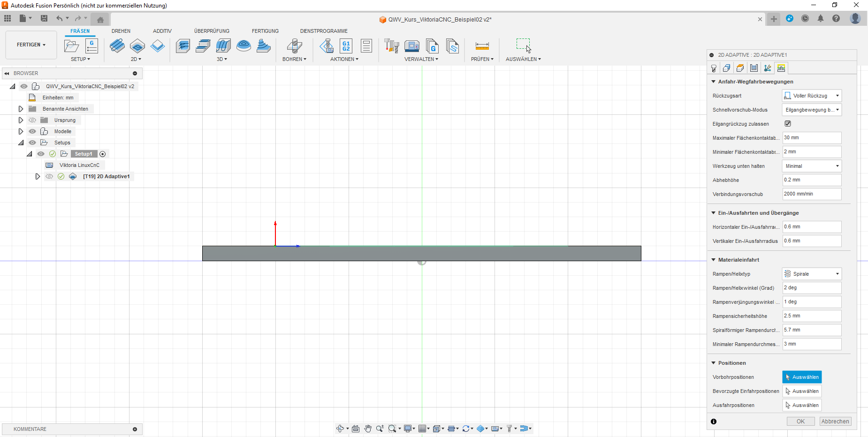Image resolution: width=868 pixels, height=437 pixels.
Task: Open the Tool Library icon
Action: 391,46
